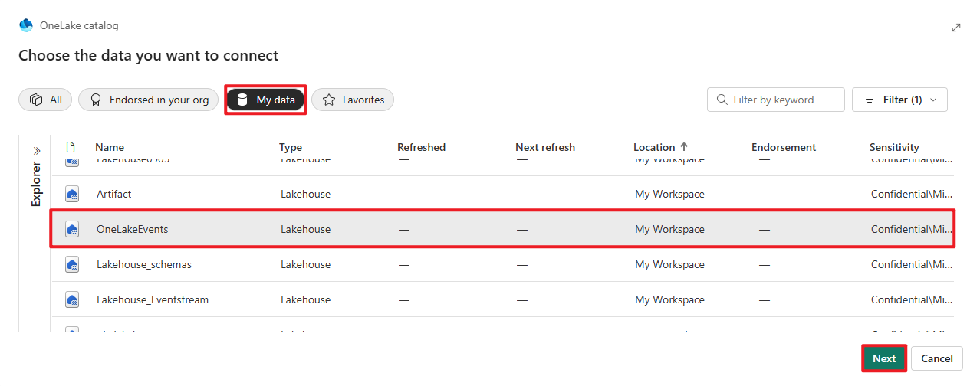Sort by the Type column header
The image size is (980, 386).
(291, 147)
